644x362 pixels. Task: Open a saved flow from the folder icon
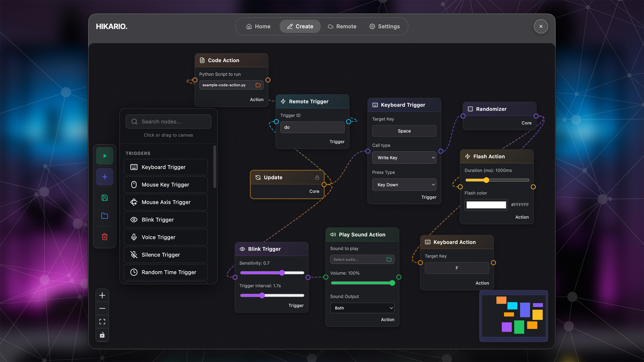pyautogui.click(x=104, y=216)
